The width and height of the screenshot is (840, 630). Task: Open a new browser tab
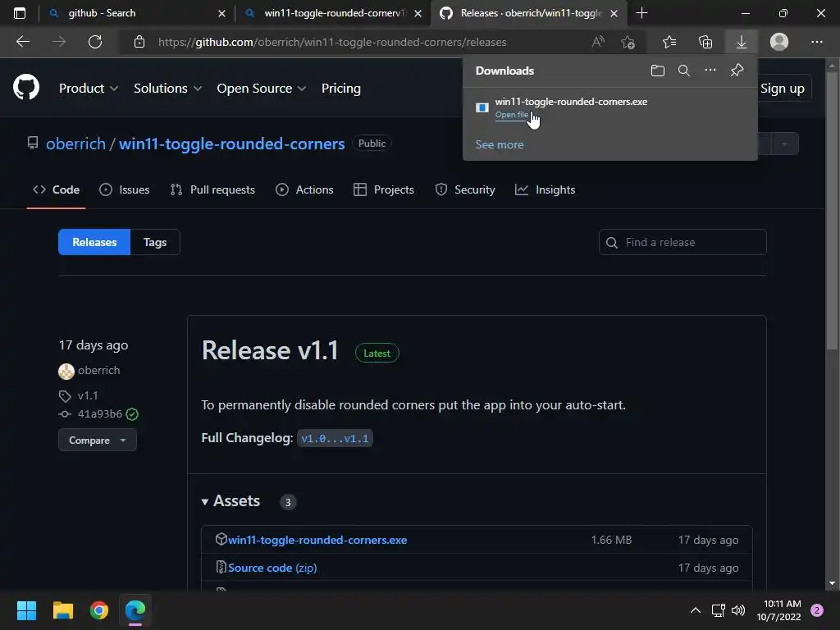point(641,13)
